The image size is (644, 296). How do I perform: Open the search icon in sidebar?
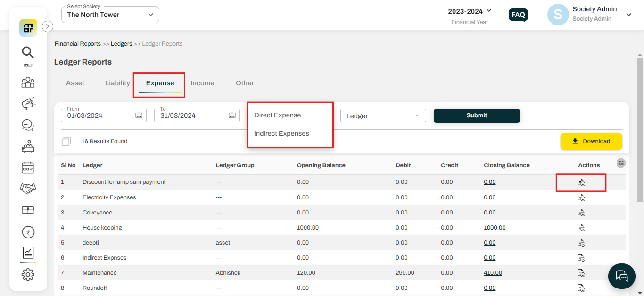point(28,52)
